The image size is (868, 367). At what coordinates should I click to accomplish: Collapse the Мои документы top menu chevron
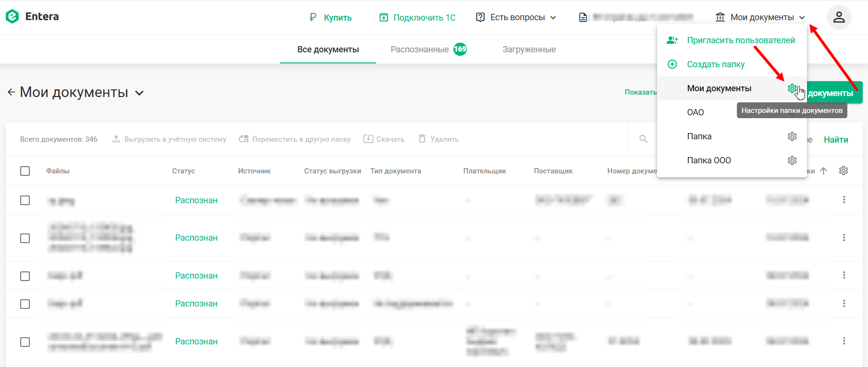tap(802, 17)
